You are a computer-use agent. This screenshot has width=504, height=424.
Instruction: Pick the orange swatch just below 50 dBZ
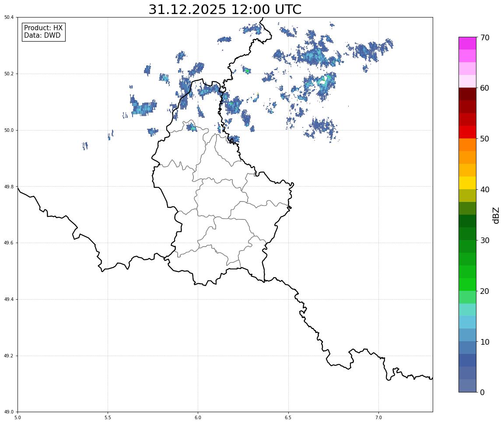pyautogui.click(x=467, y=145)
